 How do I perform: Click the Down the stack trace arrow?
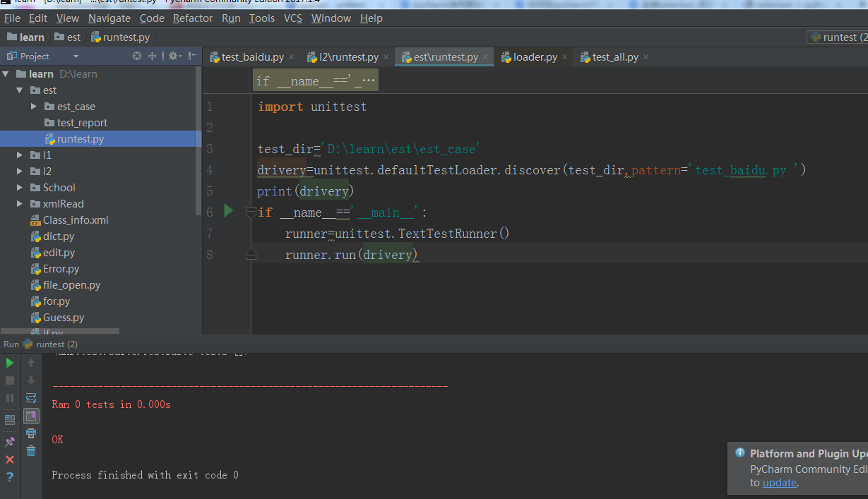point(31,380)
